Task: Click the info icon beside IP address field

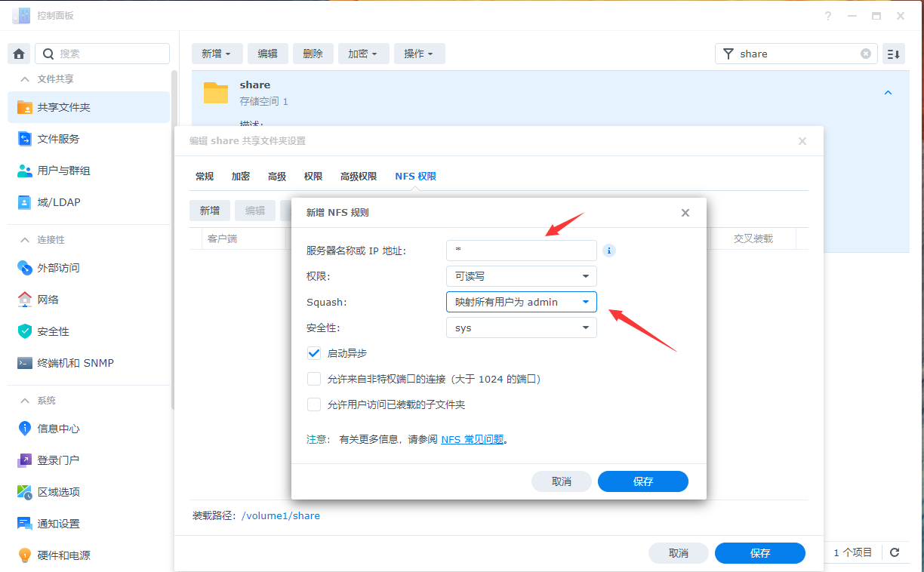Action: pyautogui.click(x=609, y=251)
